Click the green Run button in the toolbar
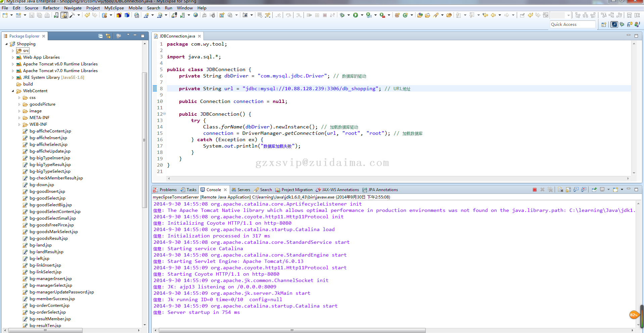 [x=355, y=15]
